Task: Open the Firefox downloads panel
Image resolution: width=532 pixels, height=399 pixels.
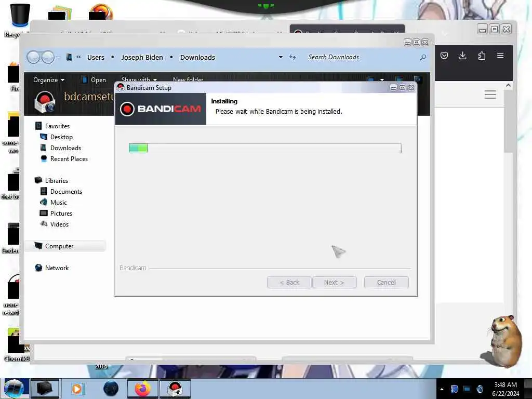Action: click(462, 56)
